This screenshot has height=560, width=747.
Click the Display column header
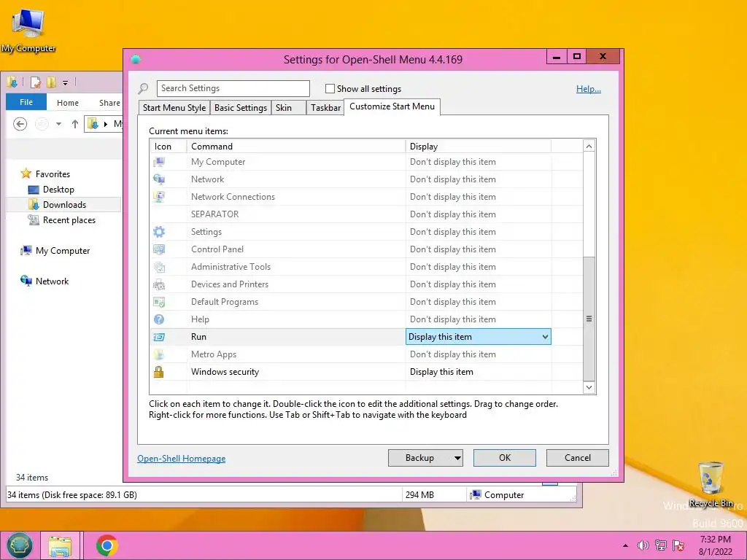[x=479, y=146]
